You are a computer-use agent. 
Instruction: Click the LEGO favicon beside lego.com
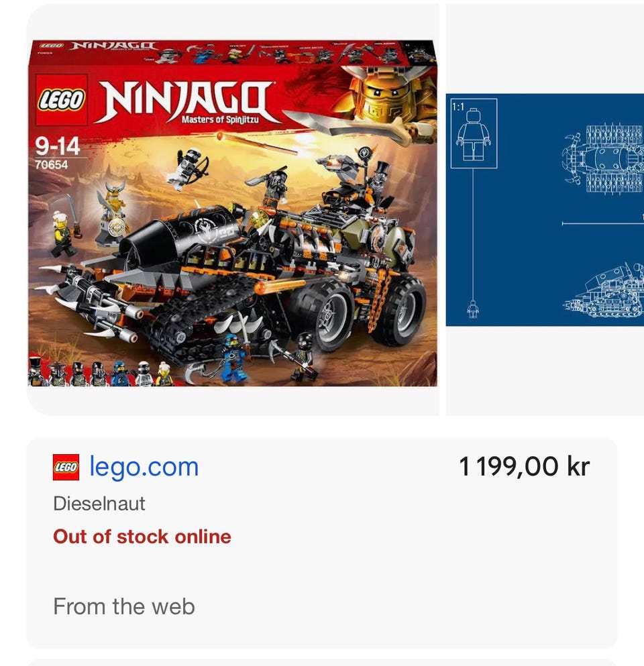point(66,467)
